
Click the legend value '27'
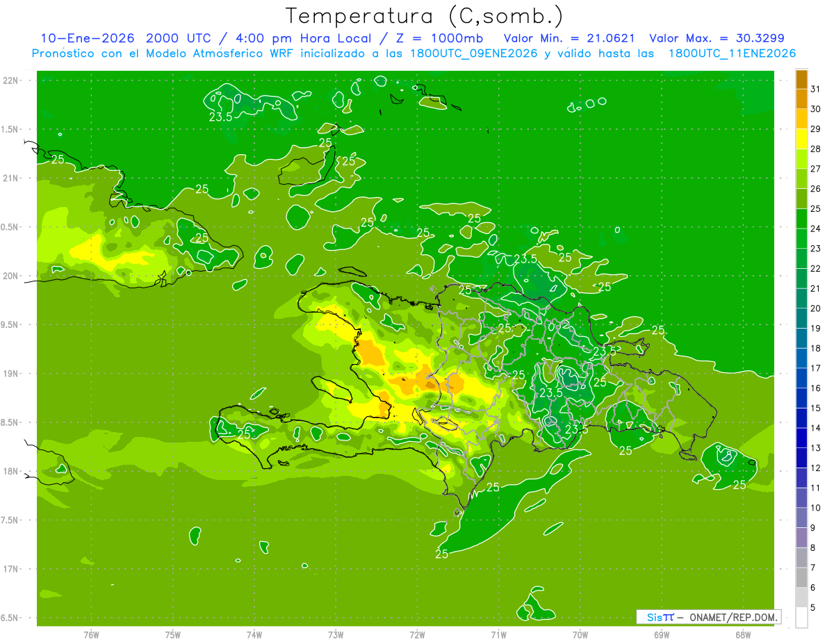pos(816,169)
